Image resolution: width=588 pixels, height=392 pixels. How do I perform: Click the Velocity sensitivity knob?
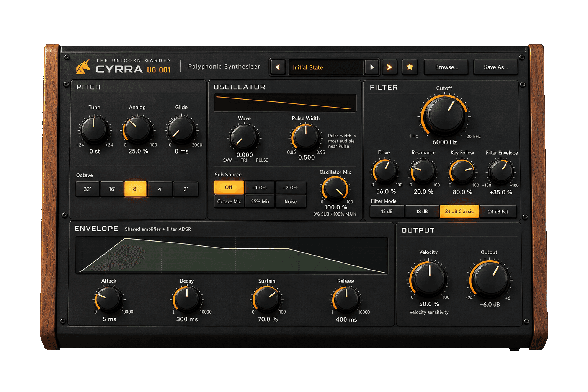pyautogui.click(x=429, y=279)
